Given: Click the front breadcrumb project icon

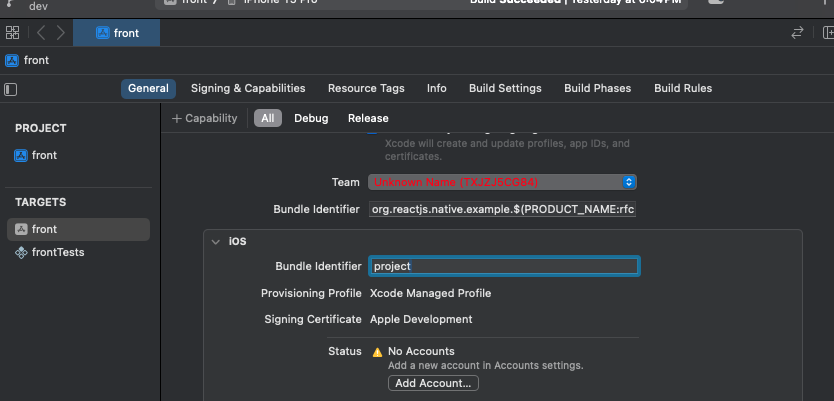Looking at the screenshot, I should point(12,61).
